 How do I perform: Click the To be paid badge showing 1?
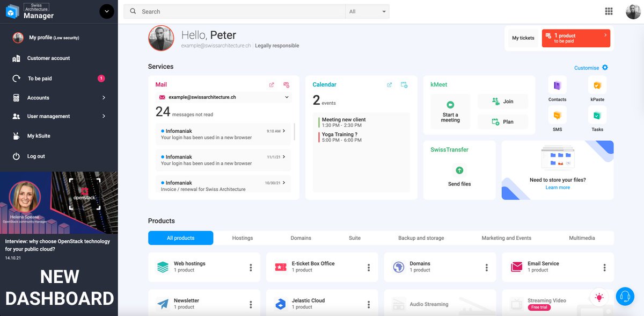[101, 78]
